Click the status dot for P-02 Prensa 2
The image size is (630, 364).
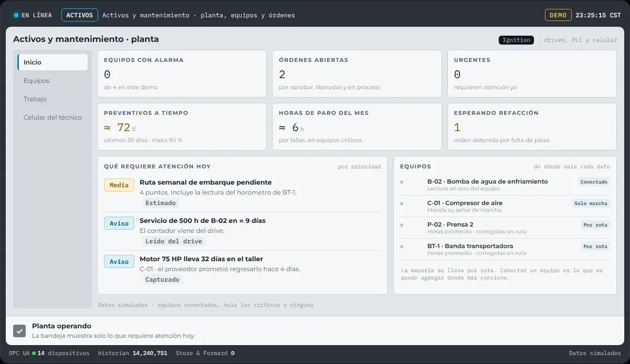pos(402,225)
